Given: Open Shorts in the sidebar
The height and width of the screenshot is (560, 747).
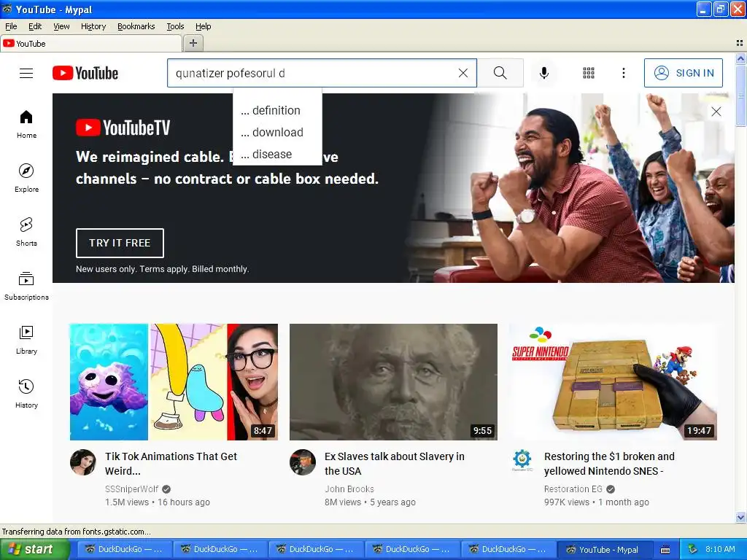Looking at the screenshot, I should tap(26, 231).
